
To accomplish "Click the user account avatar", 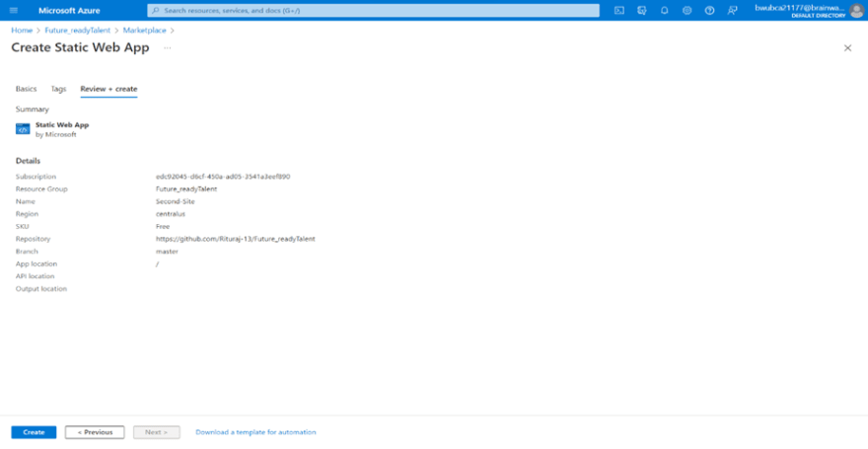I will pos(856,11).
